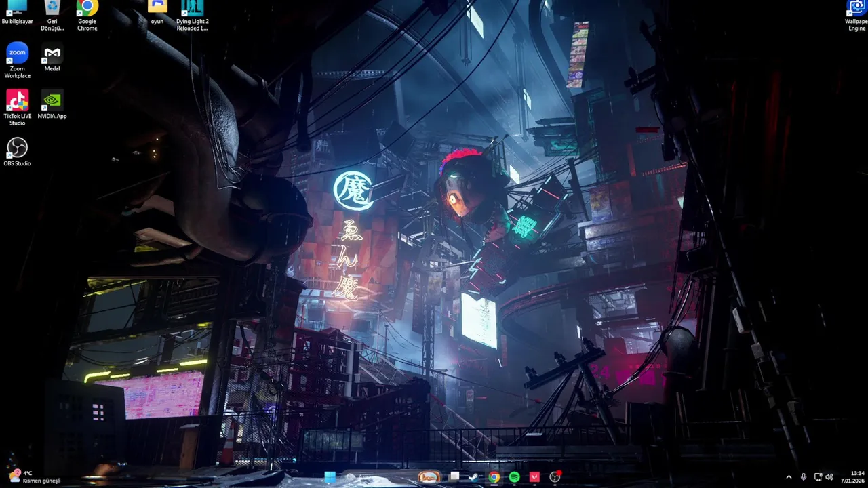Open the Windows Start menu

(330, 477)
